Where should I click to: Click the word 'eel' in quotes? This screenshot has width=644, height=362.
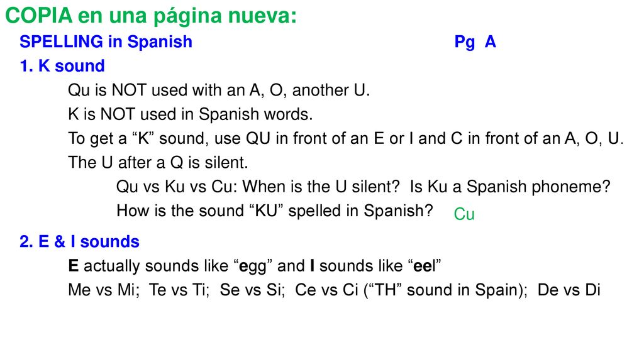click(425, 266)
